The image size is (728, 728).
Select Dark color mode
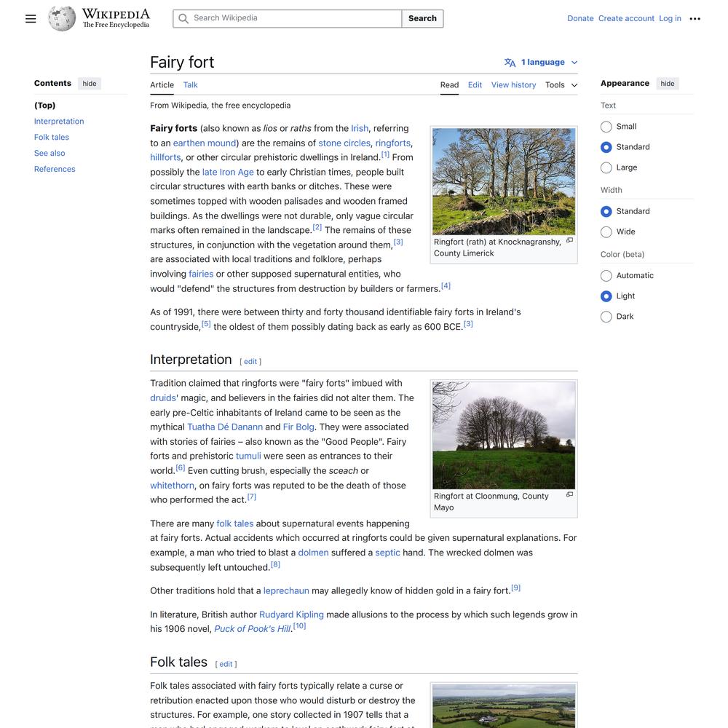click(606, 317)
